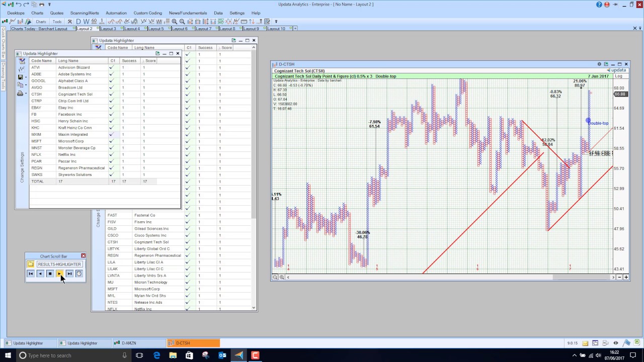This screenshot has width=644, height=362.
Task: Click the pop-out icon on D-CTSH chart window
Action: click(606, 64)
